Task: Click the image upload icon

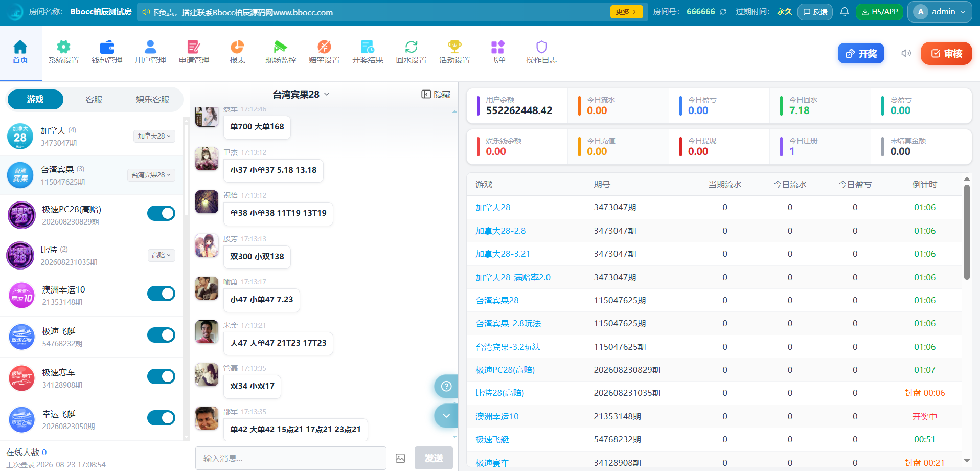Action: coord(400,458)
